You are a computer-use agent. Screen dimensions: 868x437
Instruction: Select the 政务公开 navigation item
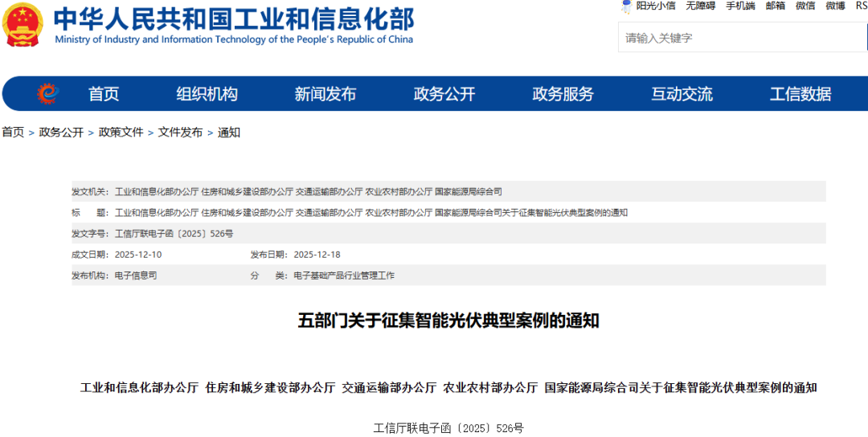tap(444, 94)
